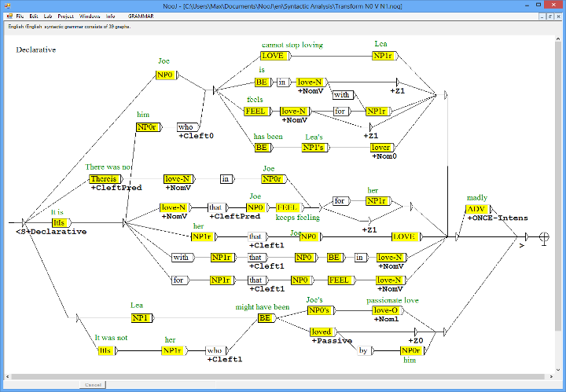Select the lover node with +Nom0
Image resolution: width=566 pixels, height=392 pixels.
pos(380,147)
